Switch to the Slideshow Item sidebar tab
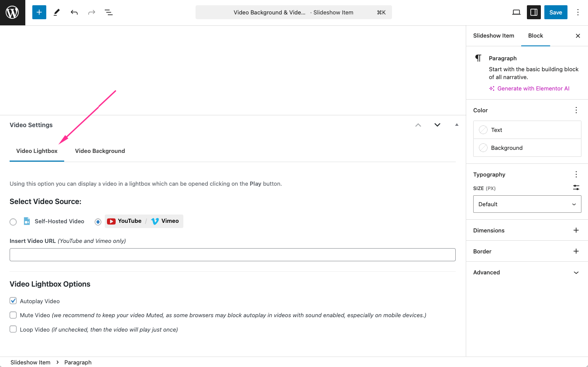 coord(493,36)
